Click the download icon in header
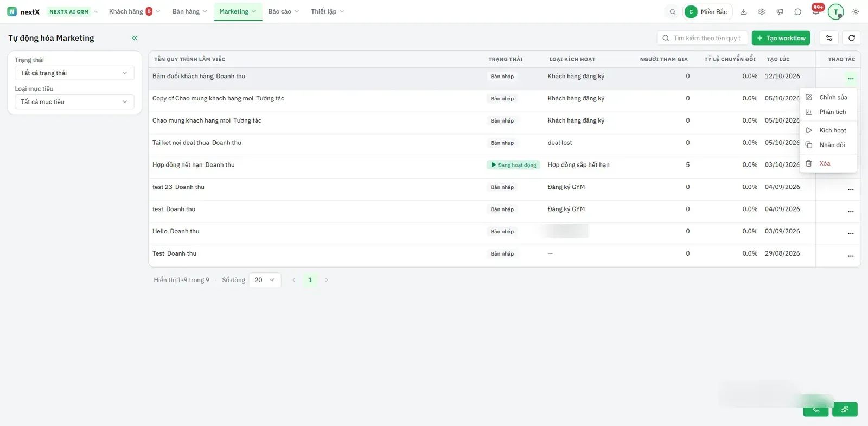Image resolution: width=868 pixels, height=426 pixels. (744, 11)
